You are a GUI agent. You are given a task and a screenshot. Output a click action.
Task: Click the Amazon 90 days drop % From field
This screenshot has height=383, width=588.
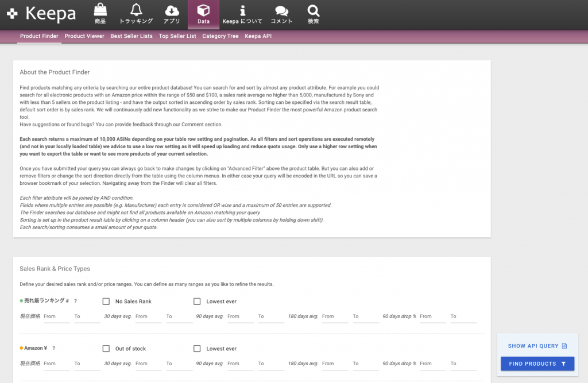coord(432,363)
